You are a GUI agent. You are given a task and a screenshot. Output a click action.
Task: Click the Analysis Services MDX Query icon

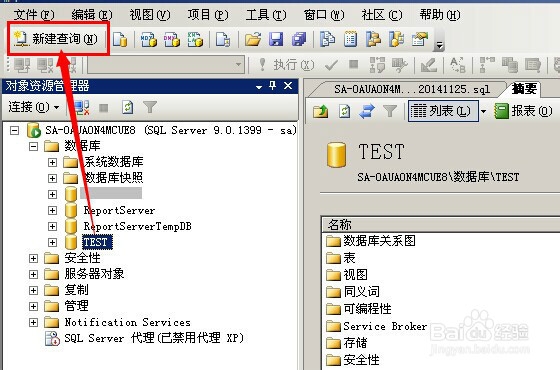pos(149,39)
